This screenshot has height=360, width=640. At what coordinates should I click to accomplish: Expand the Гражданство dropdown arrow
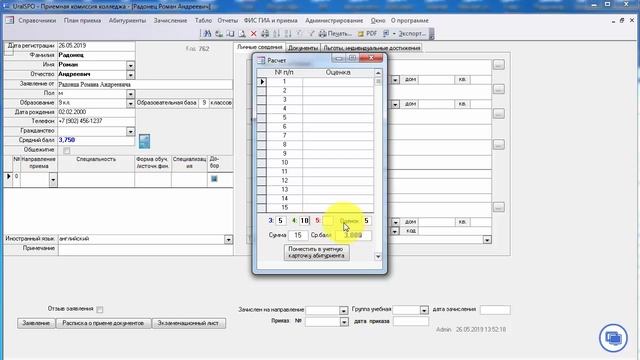click(130, 131)
